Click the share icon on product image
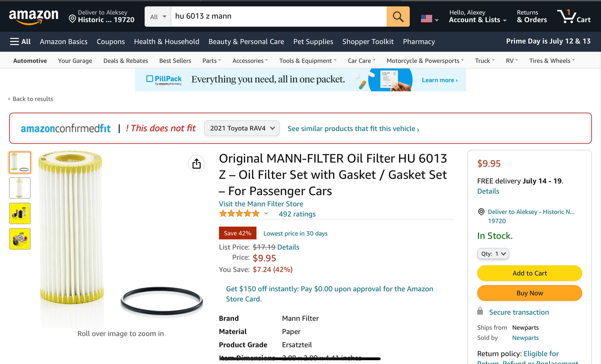 pyautogui.click(x=196, y=163)
